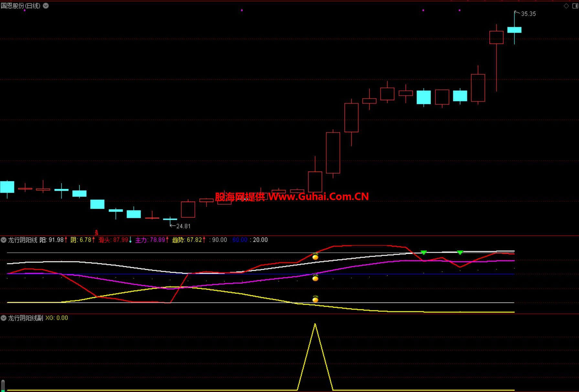Click the XG: 0.00 value label
579x392 pixels.
click(57, 318)
